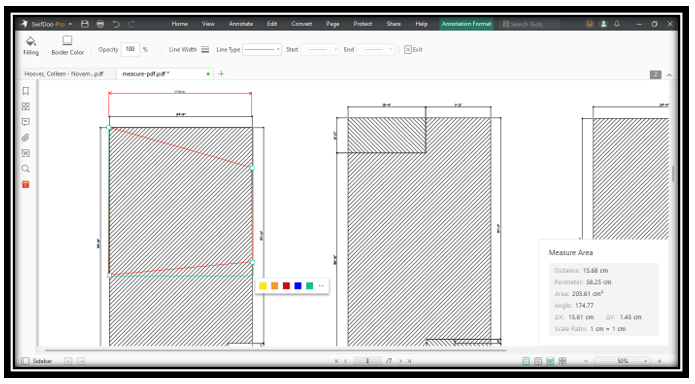Enable two-page view mode

[x=538, y=361]
